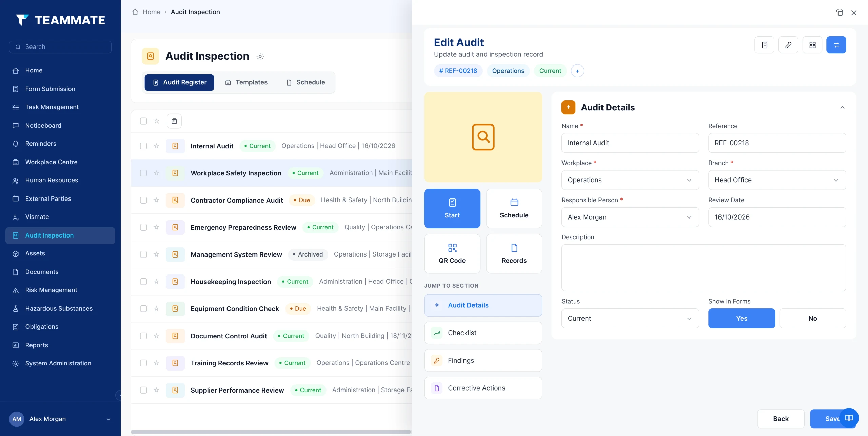Set Show in Forms to No
Image resolution: width=868 pixels, height=436 pixels.
pyautogui.click(x=812, y=318)
